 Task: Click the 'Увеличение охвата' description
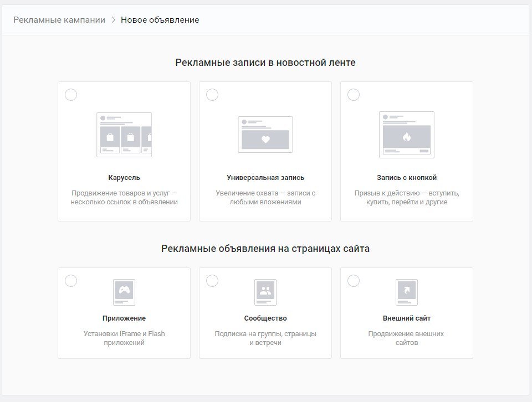[265, 198]
